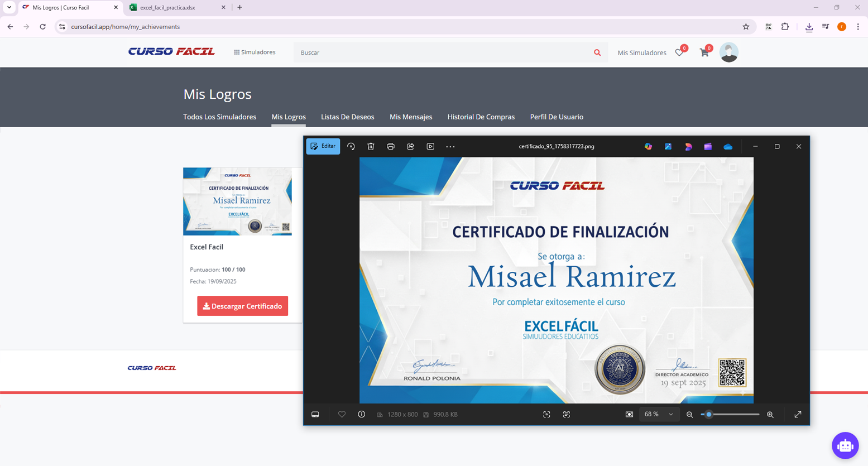Viewport: 868px width, 466px height.
Task: View site information icon in address bar
Action: (x=62, y=27)
